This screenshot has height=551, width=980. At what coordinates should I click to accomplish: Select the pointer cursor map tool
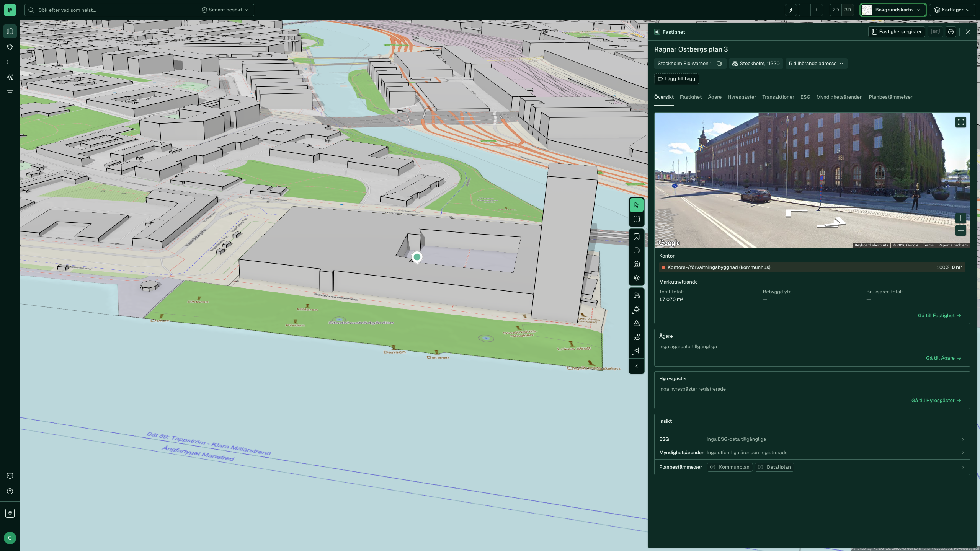(x=637, y=205)
